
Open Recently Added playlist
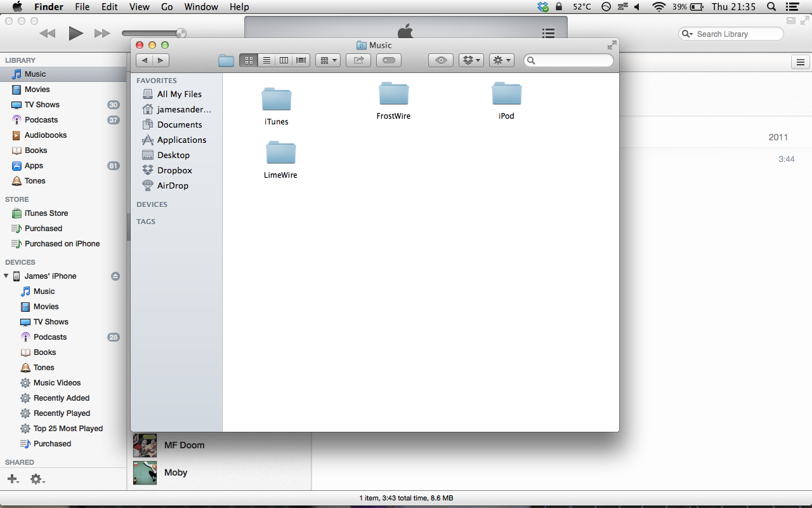(x=63, y=398)
